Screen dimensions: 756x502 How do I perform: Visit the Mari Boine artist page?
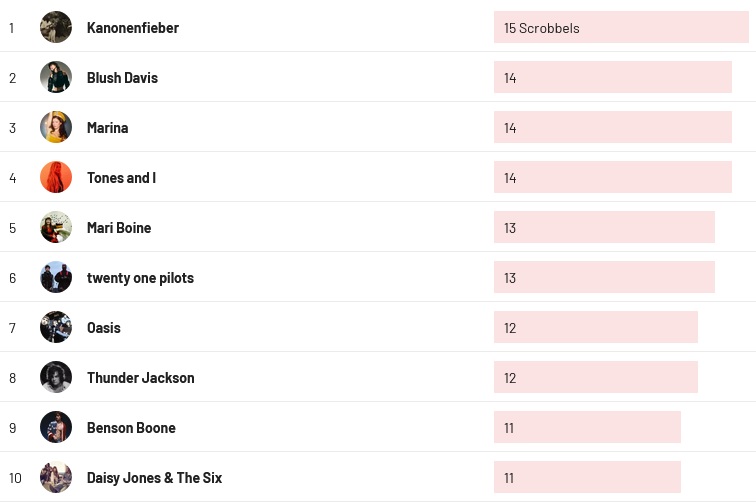119,228
